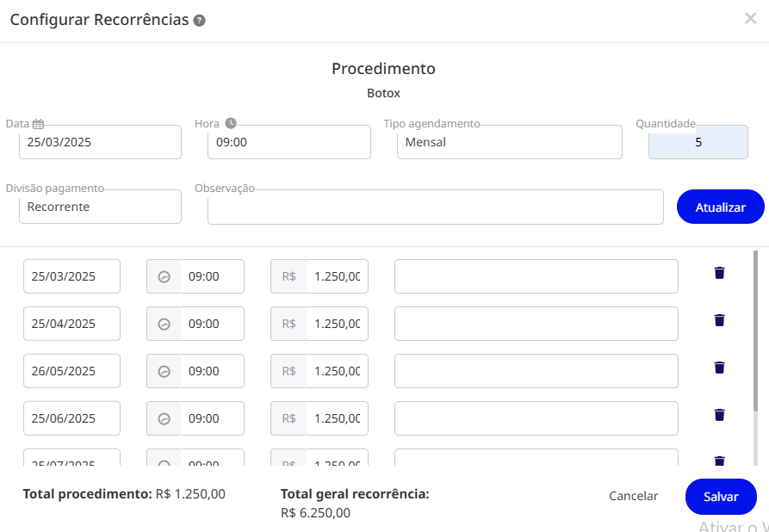Open time picker icon on 25/03/2025 row

tap(164, 276)
